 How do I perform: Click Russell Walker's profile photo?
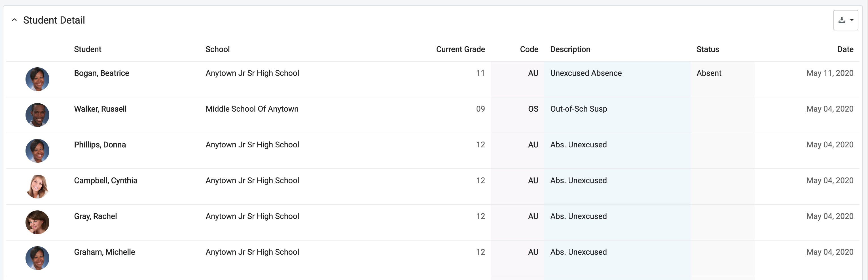pos(37,115)
